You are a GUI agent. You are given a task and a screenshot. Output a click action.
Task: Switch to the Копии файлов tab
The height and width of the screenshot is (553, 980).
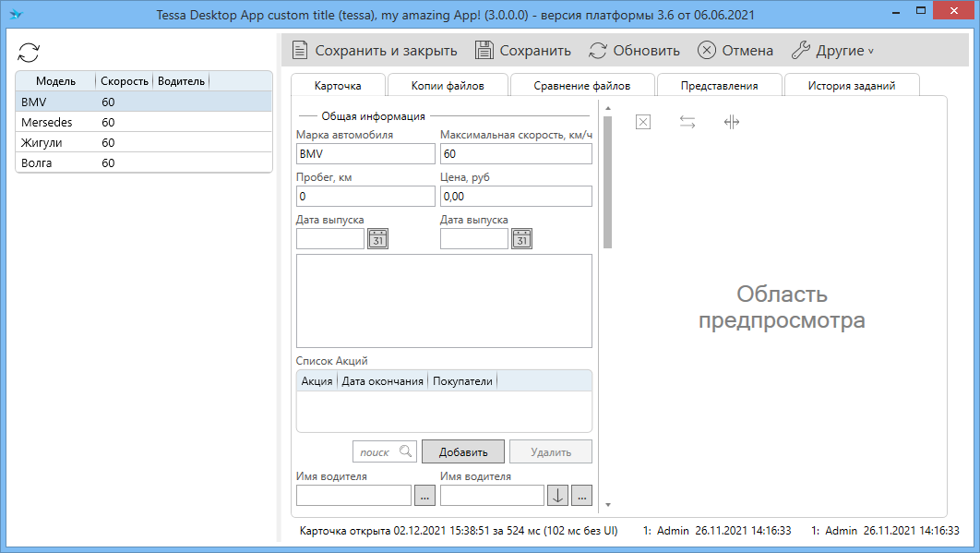coord(448,86)
